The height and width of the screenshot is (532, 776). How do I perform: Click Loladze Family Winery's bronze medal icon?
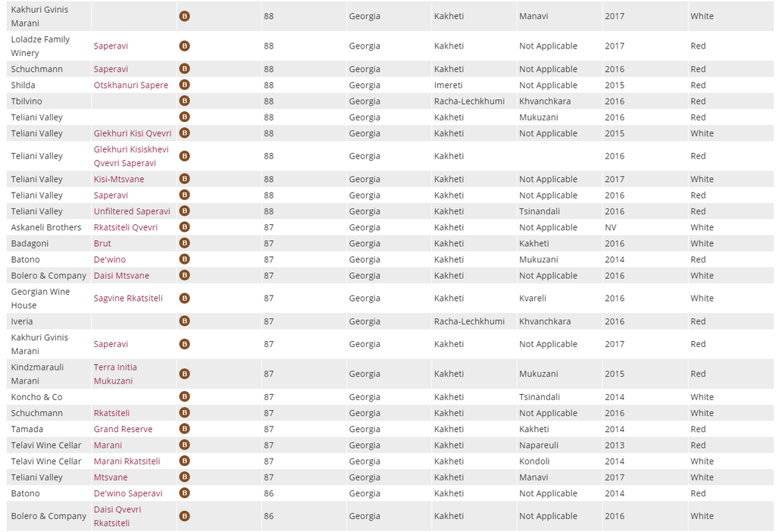click(x=184, y=46)
